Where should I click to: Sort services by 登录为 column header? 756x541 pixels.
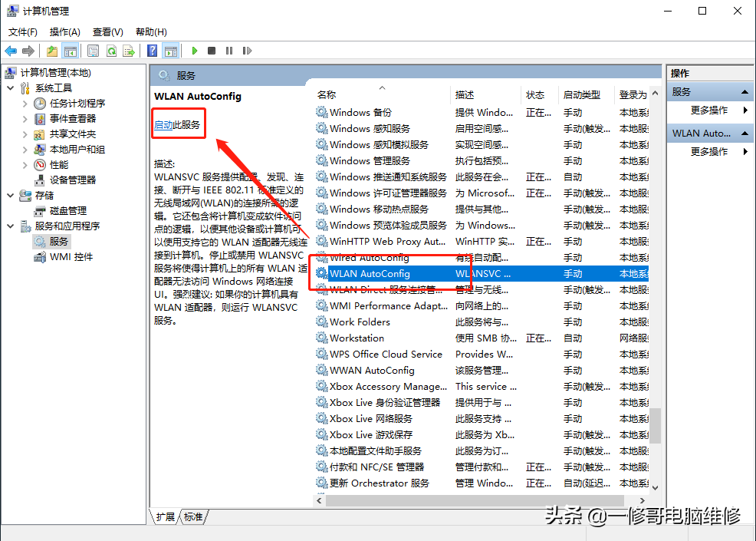[633, 94]
